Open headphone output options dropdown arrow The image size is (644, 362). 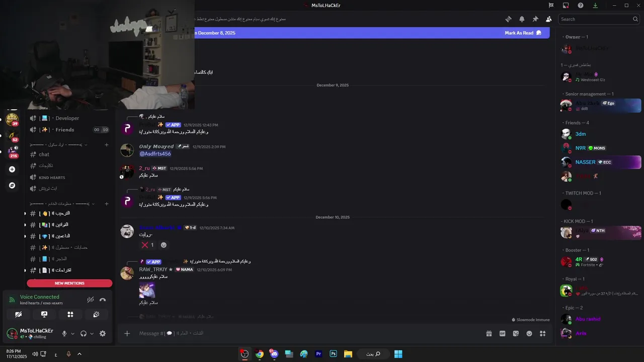(x=92, y=333)
